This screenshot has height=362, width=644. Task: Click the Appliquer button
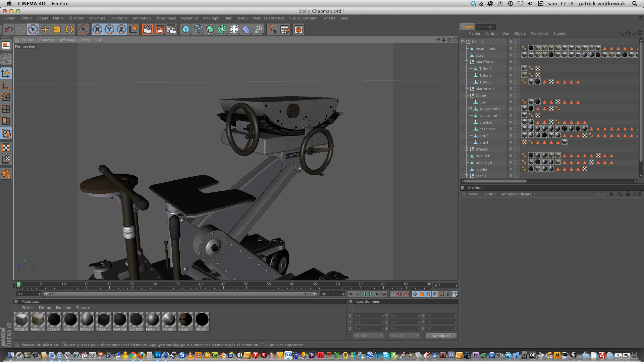tap(441, 336)
